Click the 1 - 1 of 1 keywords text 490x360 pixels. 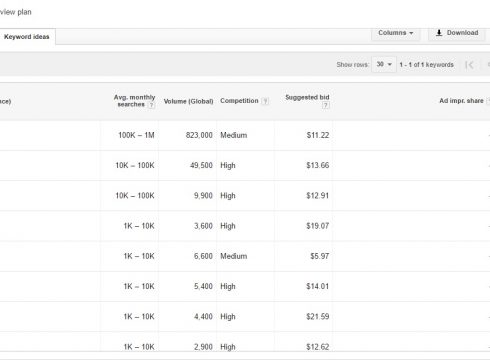(x=426, y=65)
